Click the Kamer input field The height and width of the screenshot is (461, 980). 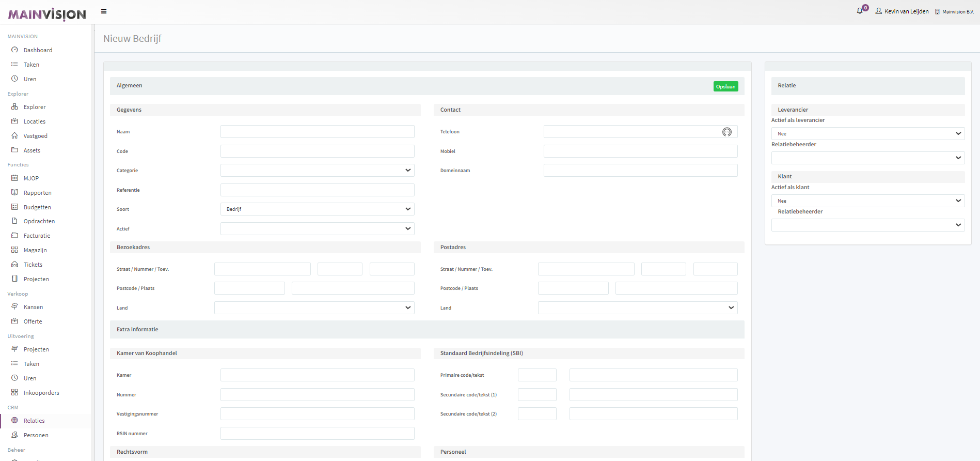[317, 375]
